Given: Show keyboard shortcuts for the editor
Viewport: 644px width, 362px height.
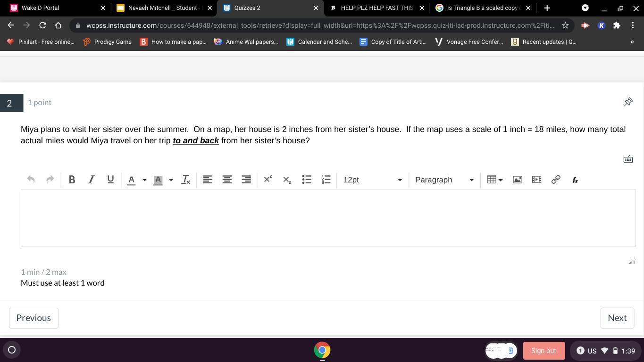Looking at the screenshot, I should tap(628, 159).
